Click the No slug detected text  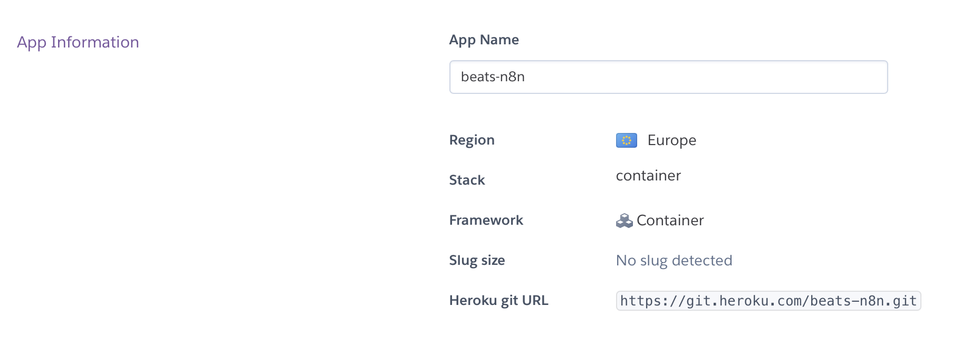click(674, 261)
